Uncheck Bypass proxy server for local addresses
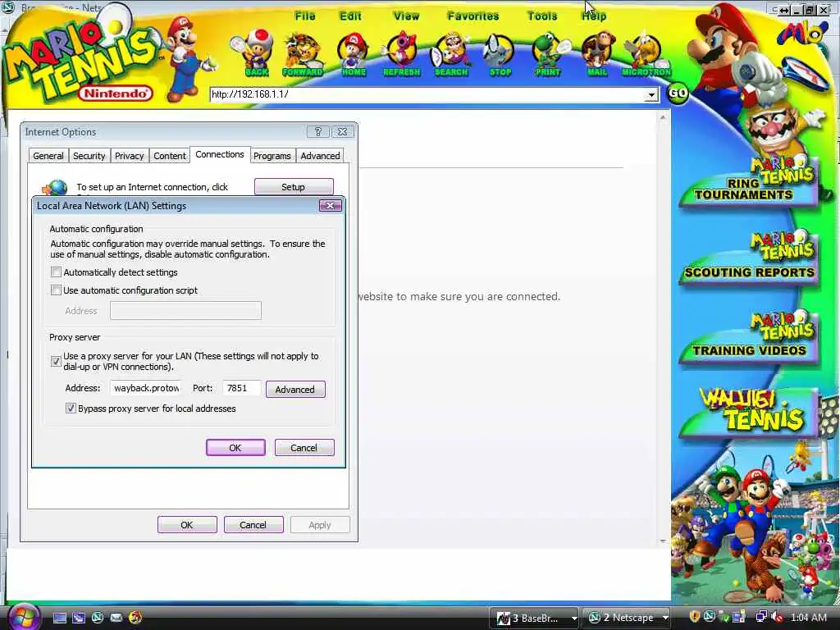840x630 pixels. pyautogui.click(x=71, y=409)
